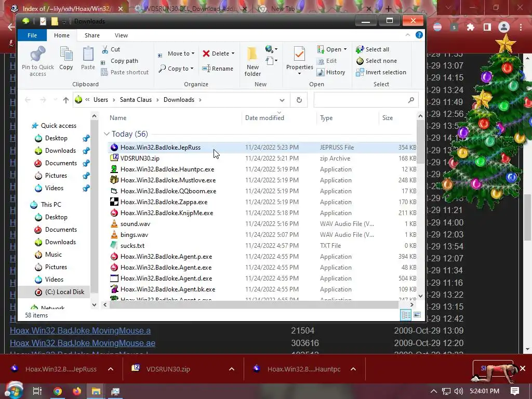
Task: Refresh the Downloads folder view
Action: click(299, 100)
